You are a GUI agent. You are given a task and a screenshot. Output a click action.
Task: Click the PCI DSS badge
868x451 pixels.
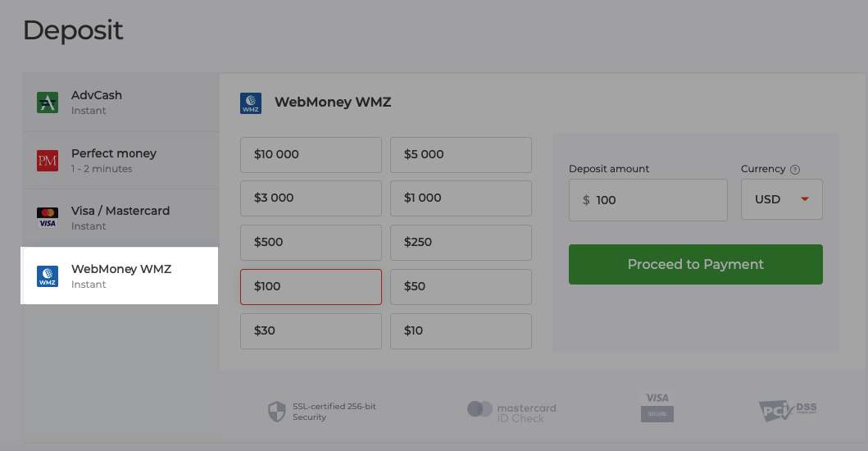[x=787, y=409]
